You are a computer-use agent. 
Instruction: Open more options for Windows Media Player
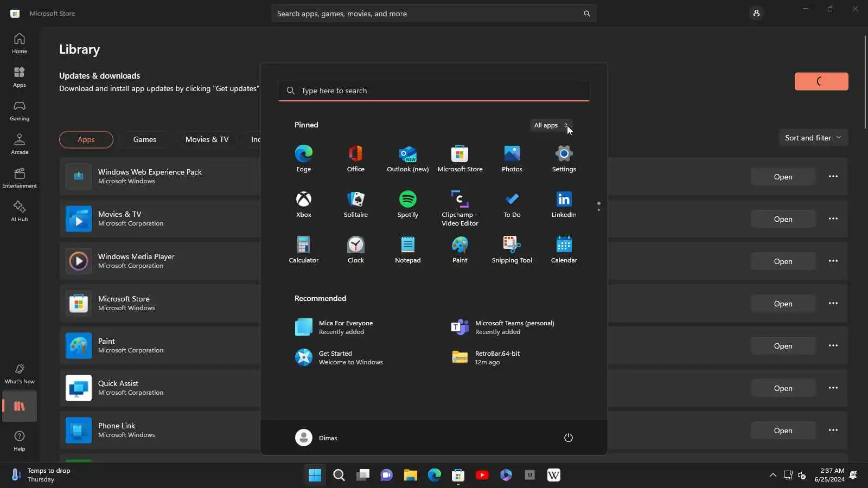coord(833,261)
